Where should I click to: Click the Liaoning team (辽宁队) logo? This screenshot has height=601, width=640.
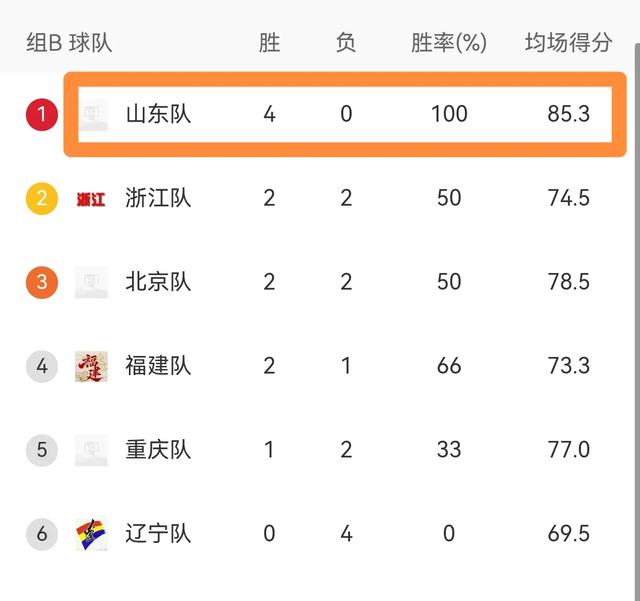pos(91,534)
